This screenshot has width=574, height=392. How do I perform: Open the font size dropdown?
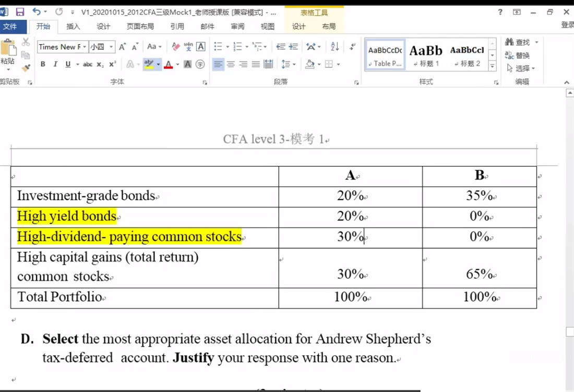pos(111,47)
